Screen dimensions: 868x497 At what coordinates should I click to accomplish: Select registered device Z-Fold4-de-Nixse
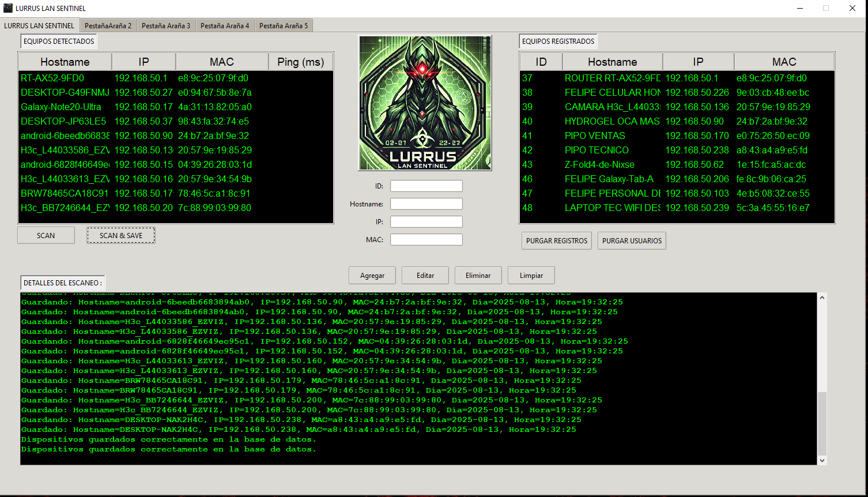click(677, 164)
